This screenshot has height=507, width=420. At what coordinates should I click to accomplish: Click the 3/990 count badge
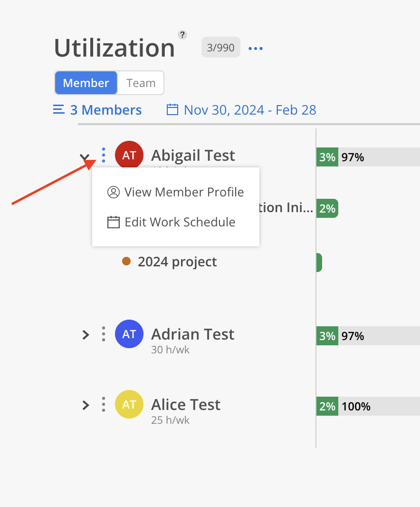(221, 48)
